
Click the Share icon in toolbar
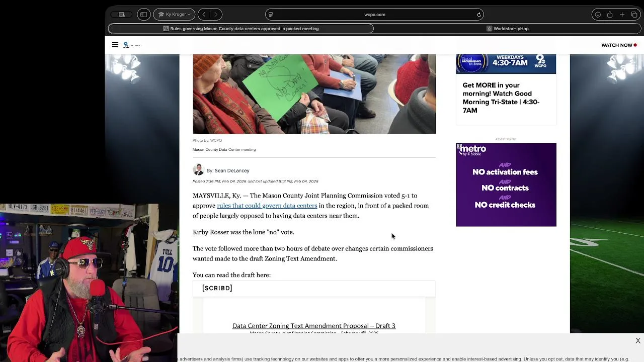pos(610,15)
